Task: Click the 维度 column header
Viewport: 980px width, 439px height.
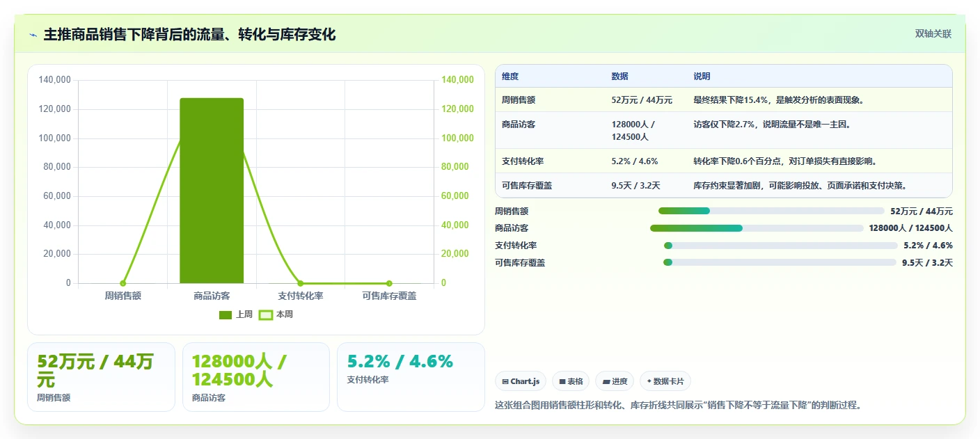Action: point(510,77)
